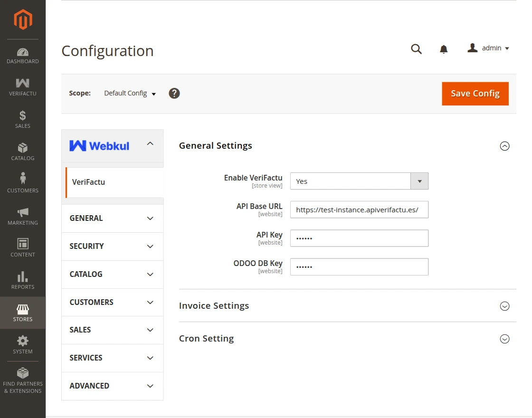Open the System sidebar menu

[22, 345]
